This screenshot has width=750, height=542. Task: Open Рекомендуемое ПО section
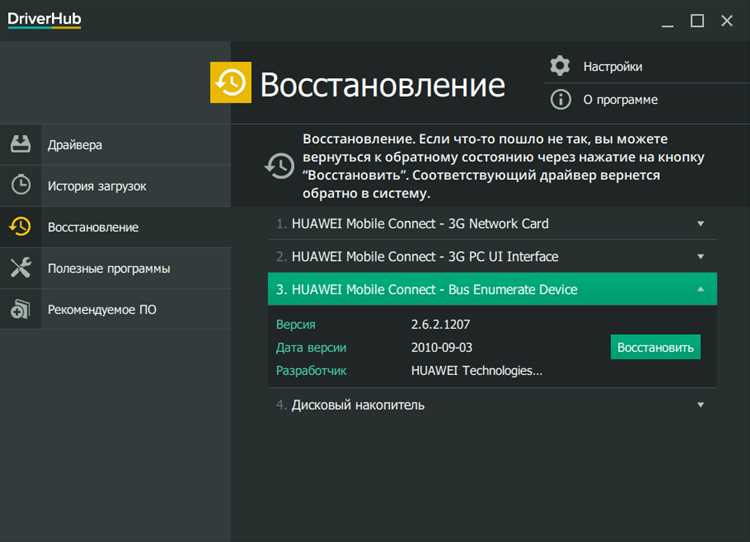[115, 309]
